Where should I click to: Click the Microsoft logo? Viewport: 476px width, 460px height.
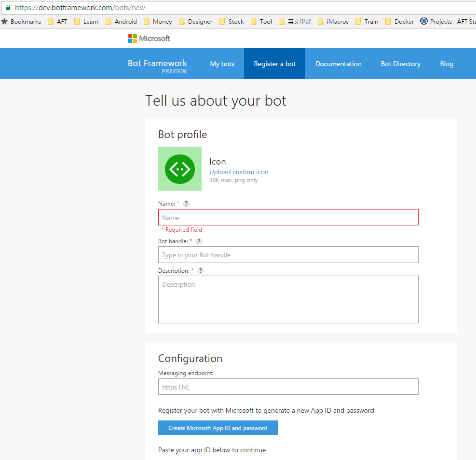point(149,39)
